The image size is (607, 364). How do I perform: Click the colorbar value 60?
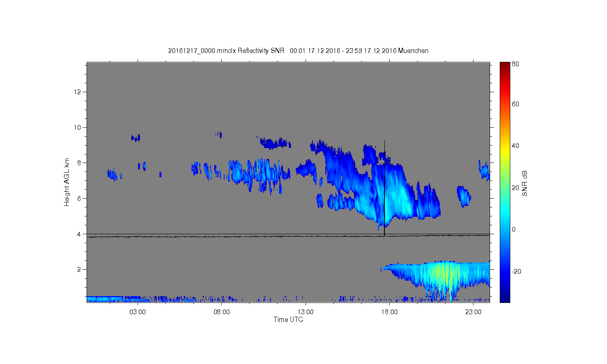click(x=516, y=104)
